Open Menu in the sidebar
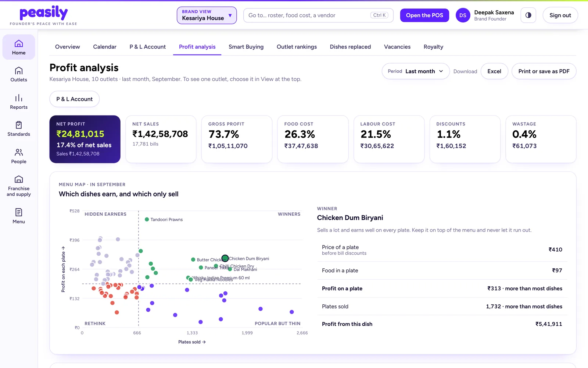Image resolution: width=588 pixels, height=368 pixels. point(19,216)
